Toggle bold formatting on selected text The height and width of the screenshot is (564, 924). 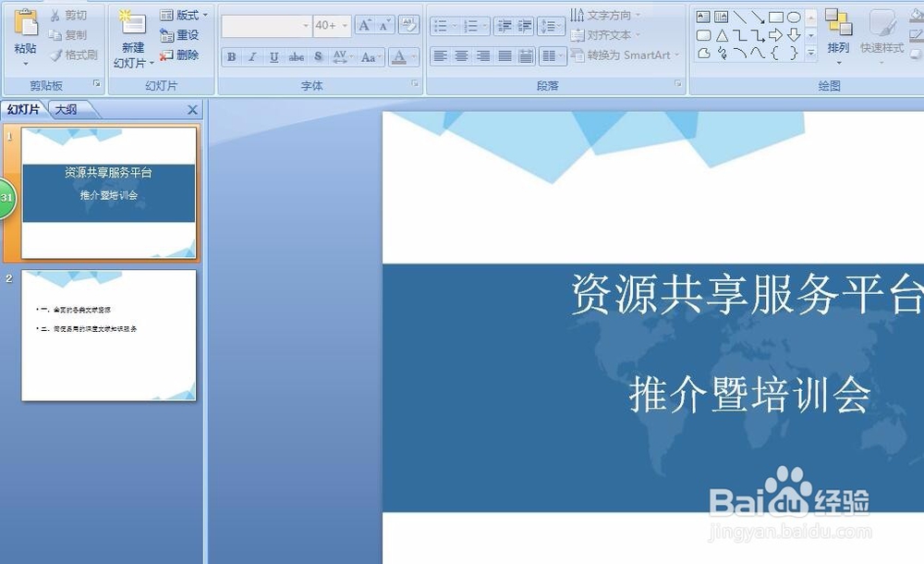pos(231,56)
